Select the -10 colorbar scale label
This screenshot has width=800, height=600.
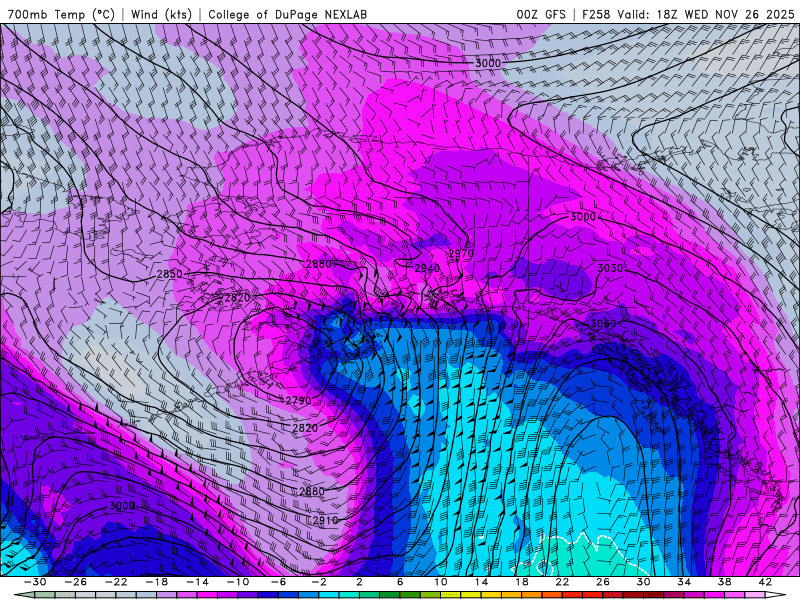click(x=238, y=582)
